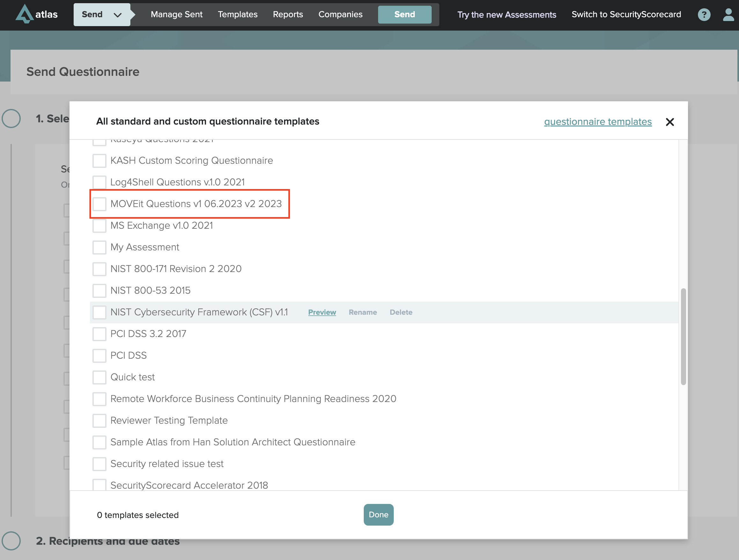Check NIST Cybersecurity Framework (CSF) v1.1 checkbox
Viewport: 739px width, 560px height.
coord(99,312)
